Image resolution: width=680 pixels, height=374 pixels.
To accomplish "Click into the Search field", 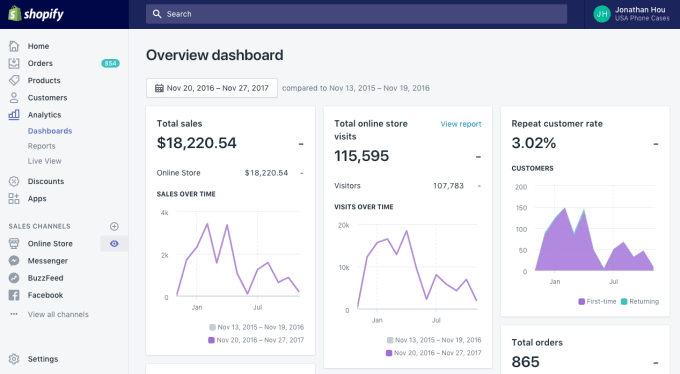I will pos(356,14).
